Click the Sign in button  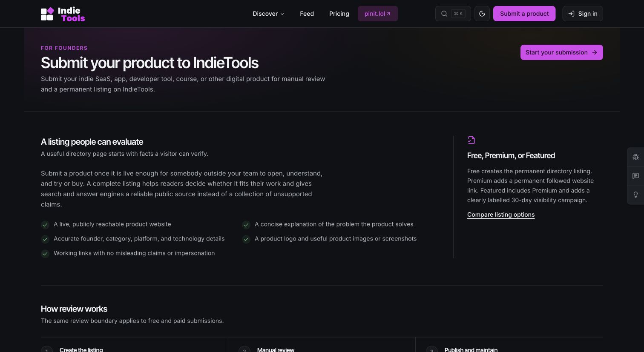(x=583, y=14)
